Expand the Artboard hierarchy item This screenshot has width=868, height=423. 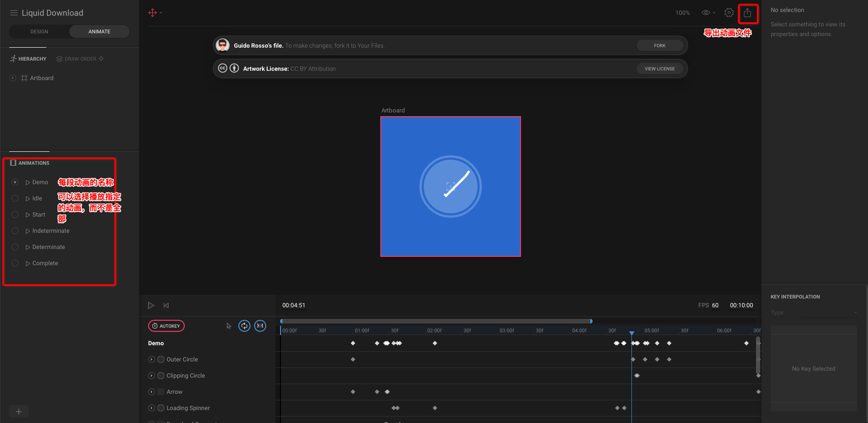(13, 78)
